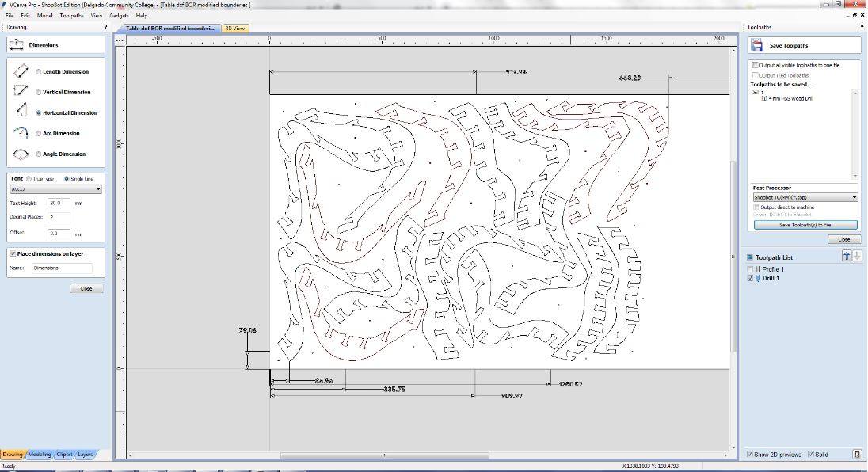Select Length Dimension radio button
The width and height of the screenshot is (868, 472).
click(x=38, y=71)
